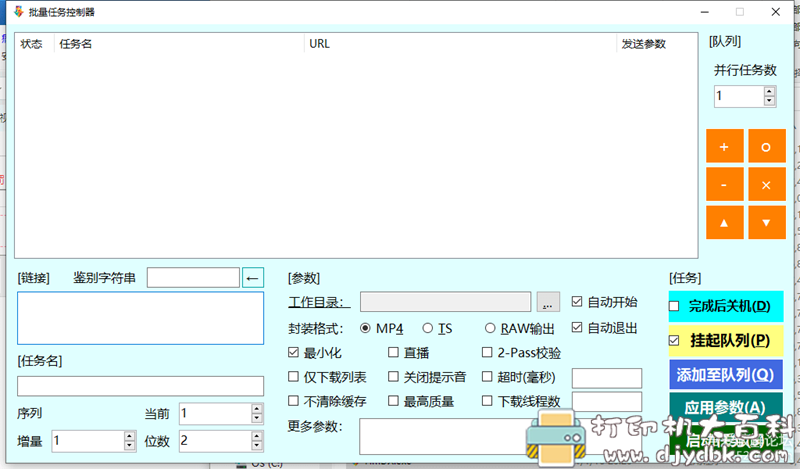Image resolution: width=800 pixels, height=469 pixels.
Task: Enable the 直播 checkbox
Action: click(x=393, y=352)
